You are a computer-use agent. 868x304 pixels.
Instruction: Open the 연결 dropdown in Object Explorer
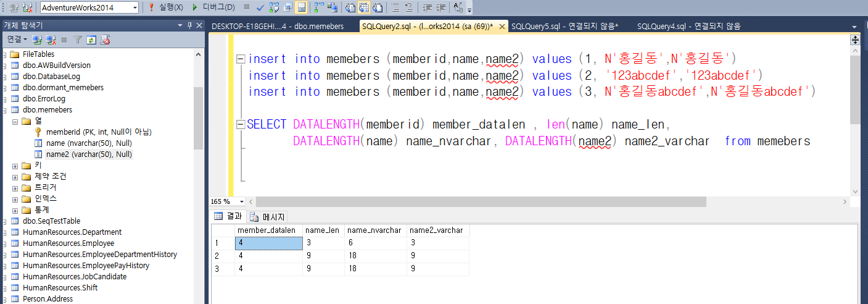[17, 40]
